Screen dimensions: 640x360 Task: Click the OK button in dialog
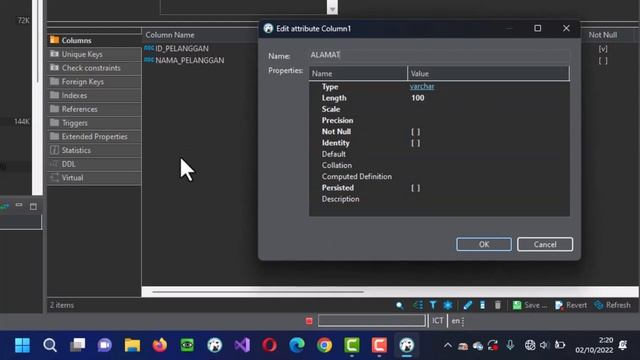coord(484,244)
